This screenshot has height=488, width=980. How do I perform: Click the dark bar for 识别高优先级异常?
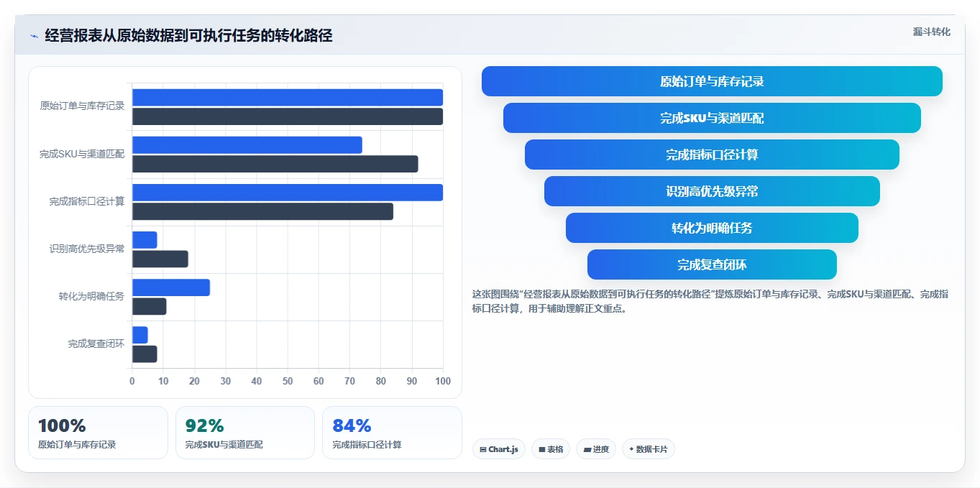[160, 259]
